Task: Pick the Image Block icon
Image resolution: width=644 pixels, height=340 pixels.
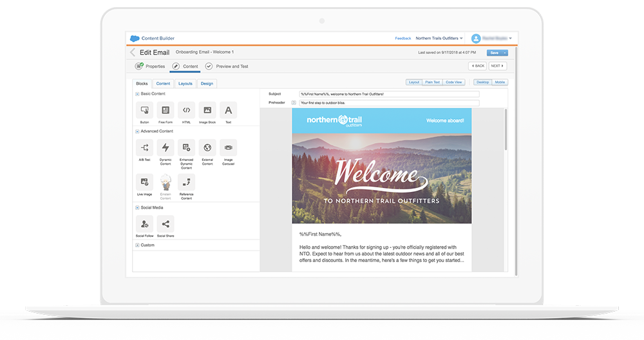Action: pos(207,110)
